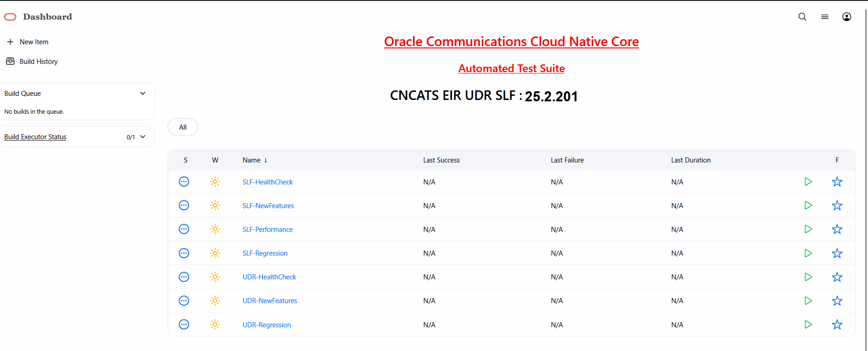The height and width of the screenshot is (351, 868).
Task: Sort by W weather column header
Action: 215,160
